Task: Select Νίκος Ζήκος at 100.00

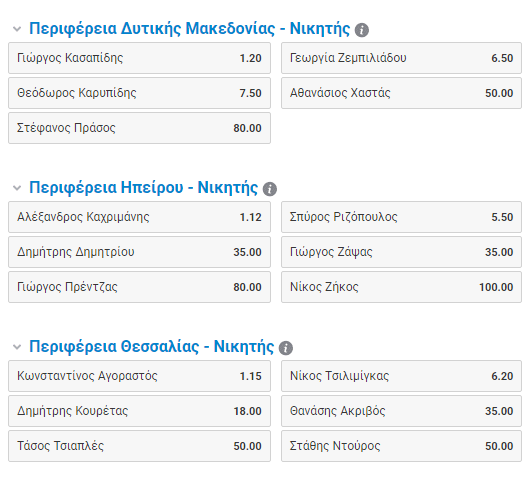Action: pyautogui.click(x=401, y=287)
